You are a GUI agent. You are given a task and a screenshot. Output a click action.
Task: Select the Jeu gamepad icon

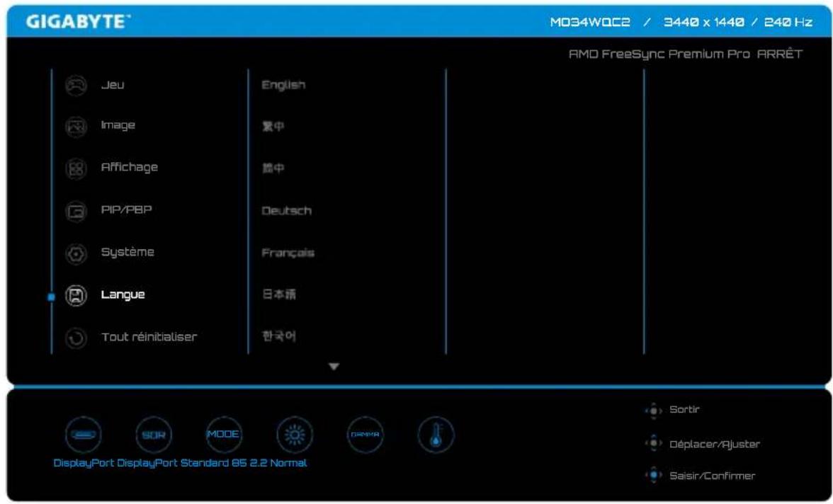click(76, 85)
